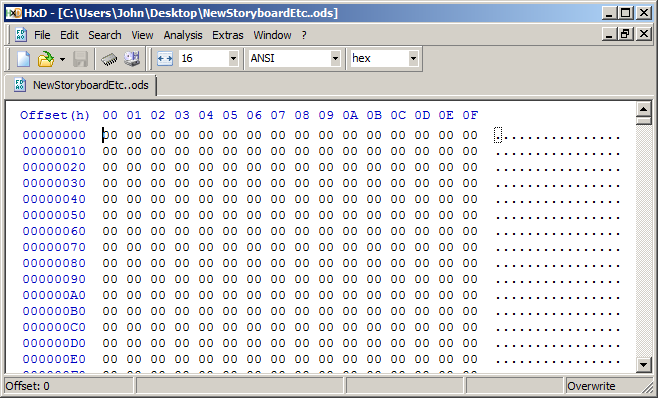Click the NewStoryboardEtc..ods tab icon
The height and width of the screenshot is (398, 658).
(20, 85)
